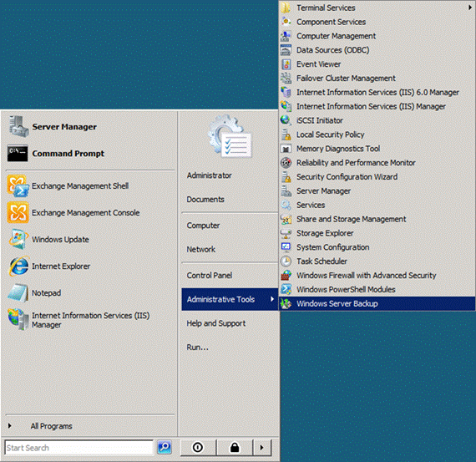Click the Data Sources (ODBC) icon
Viewport: 476px width, 462px height.
click(286, 50)
